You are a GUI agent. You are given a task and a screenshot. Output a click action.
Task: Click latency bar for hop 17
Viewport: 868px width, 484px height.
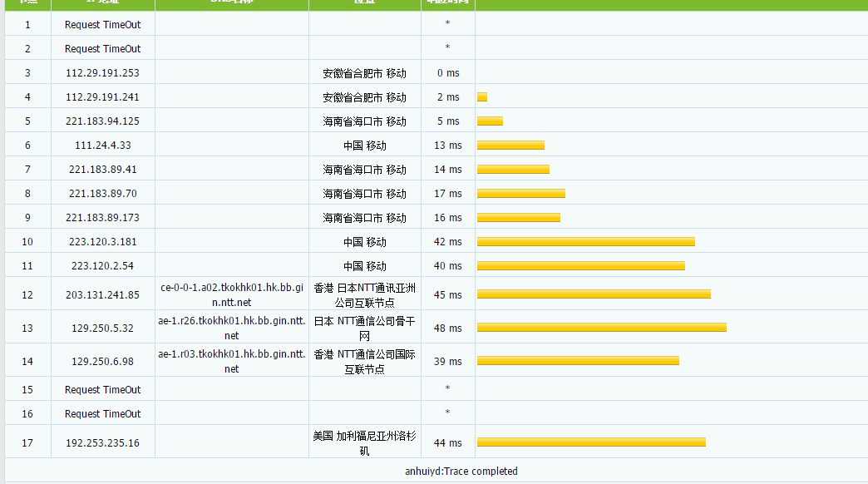[591, 442]
